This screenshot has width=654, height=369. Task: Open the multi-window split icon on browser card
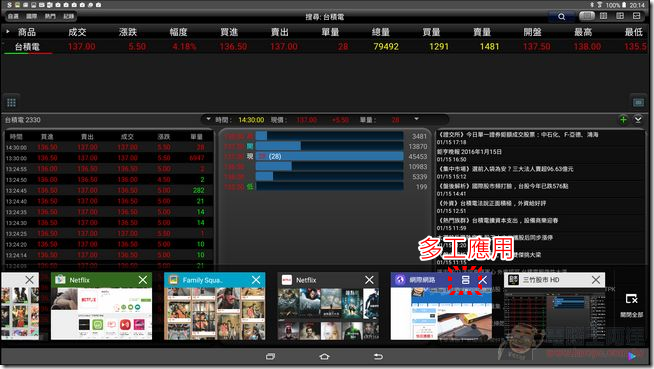pos(465,280)
